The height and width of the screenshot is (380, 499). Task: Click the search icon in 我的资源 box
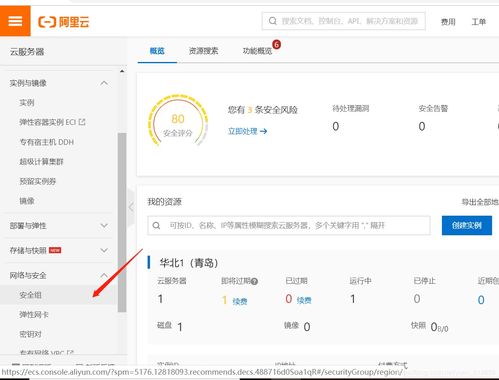pos(156,226)
